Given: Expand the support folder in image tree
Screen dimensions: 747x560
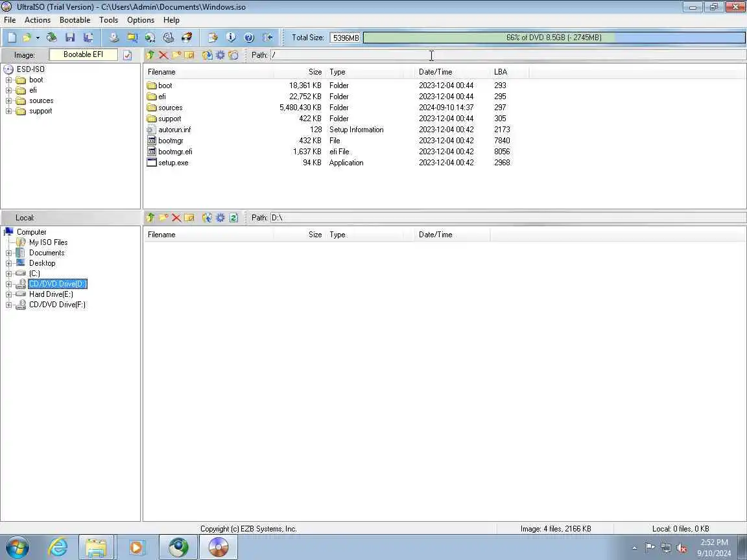Looking at the screenshot, I should pyautogui.click(x=8, y=111).
